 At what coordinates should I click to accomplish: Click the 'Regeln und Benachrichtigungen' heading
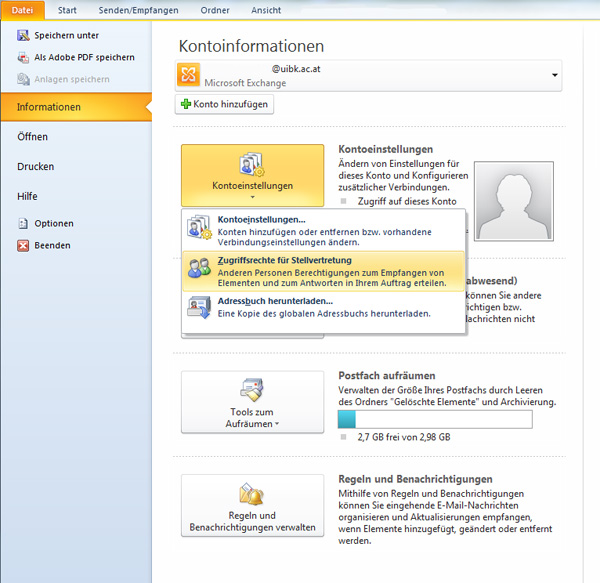click(416, 479)
